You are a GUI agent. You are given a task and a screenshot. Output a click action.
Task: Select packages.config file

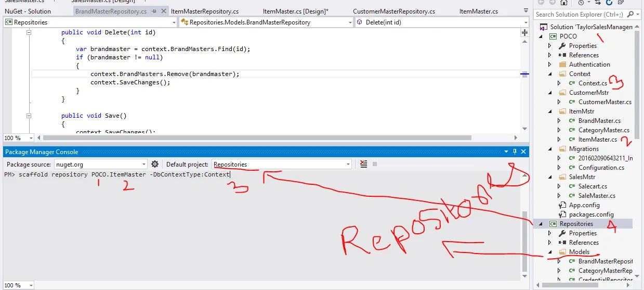pos(591,215)
